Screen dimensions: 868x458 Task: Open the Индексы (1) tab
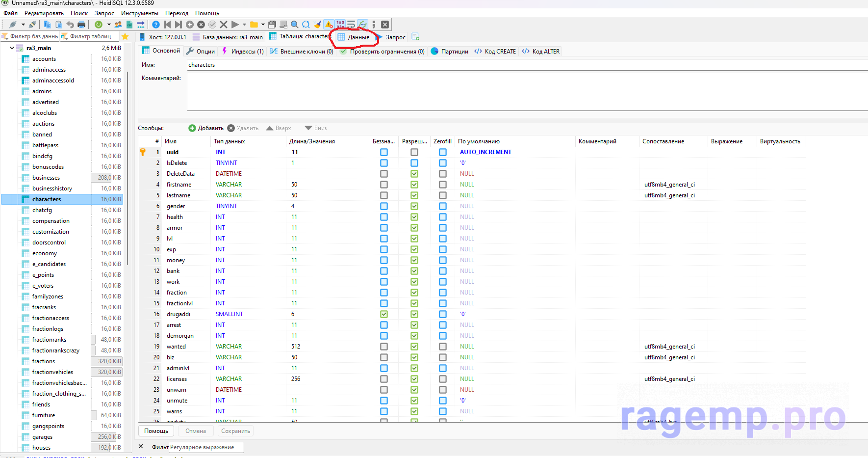pos(242,51)
